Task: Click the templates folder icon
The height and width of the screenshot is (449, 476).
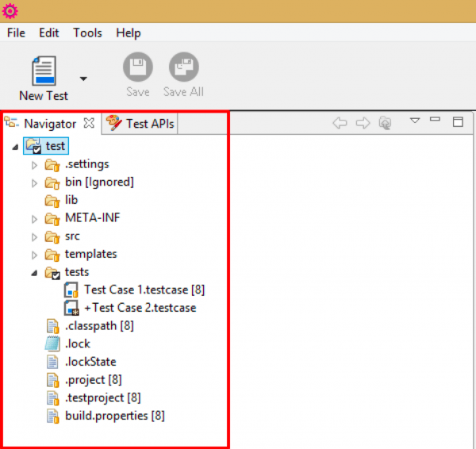Action: click(52, 255)
